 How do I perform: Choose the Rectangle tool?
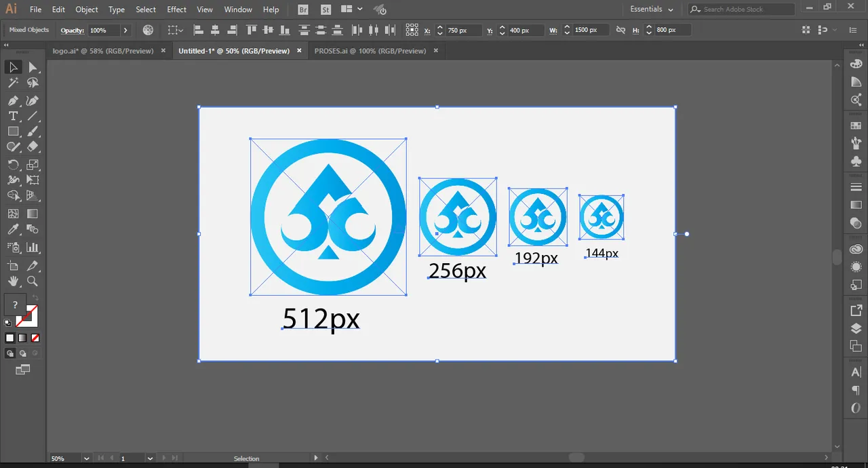point(13,132)
